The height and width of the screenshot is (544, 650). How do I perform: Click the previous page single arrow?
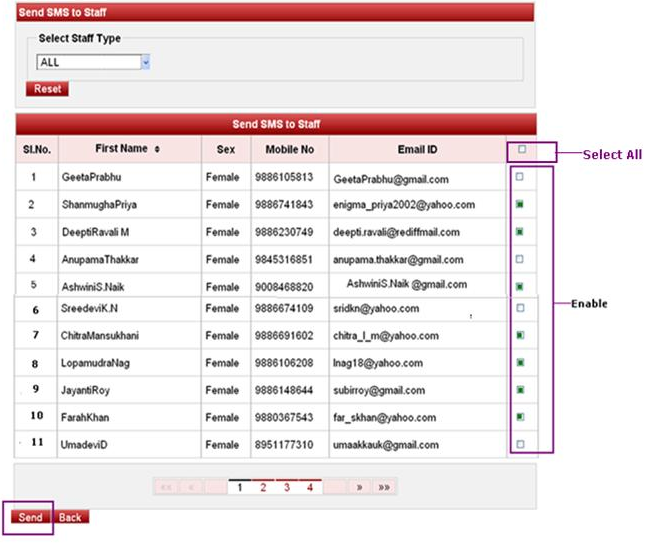(x=191, y=487)
